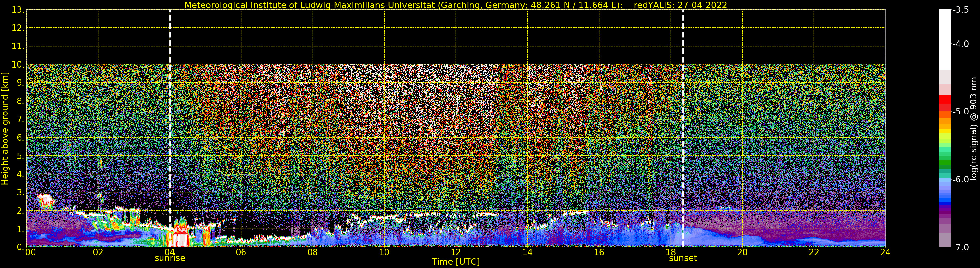
Task: Pick the bright red segment of the colorbar
Action: (945, 99)
